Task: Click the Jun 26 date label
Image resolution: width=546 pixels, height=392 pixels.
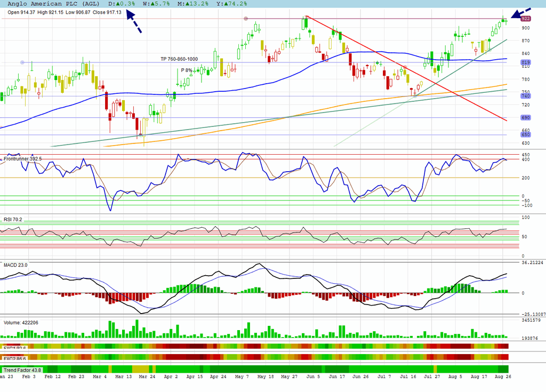Action: 360,377
